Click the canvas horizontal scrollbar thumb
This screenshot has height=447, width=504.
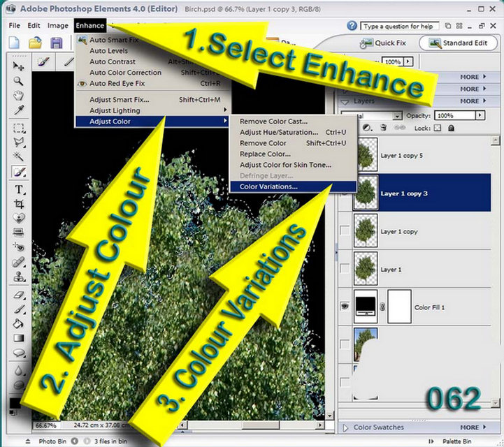260,425
